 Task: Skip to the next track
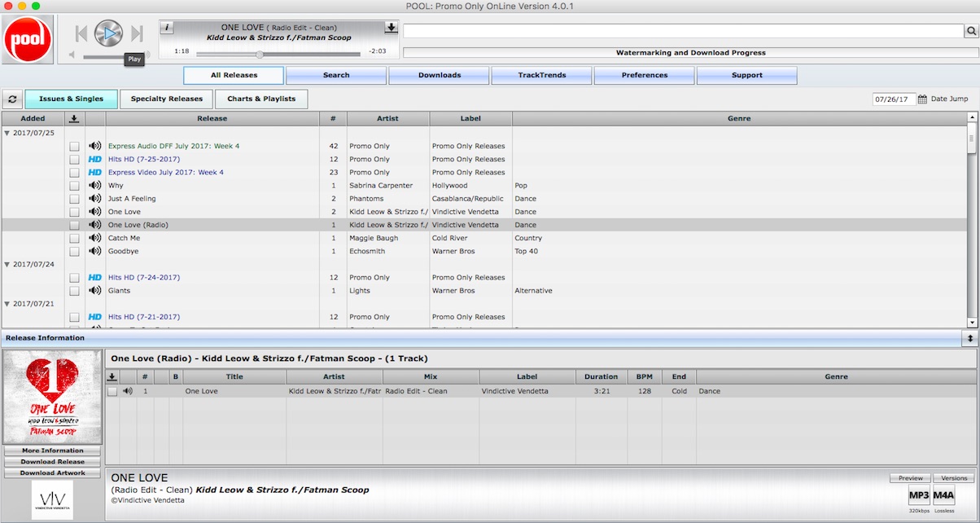pos(137,33)
